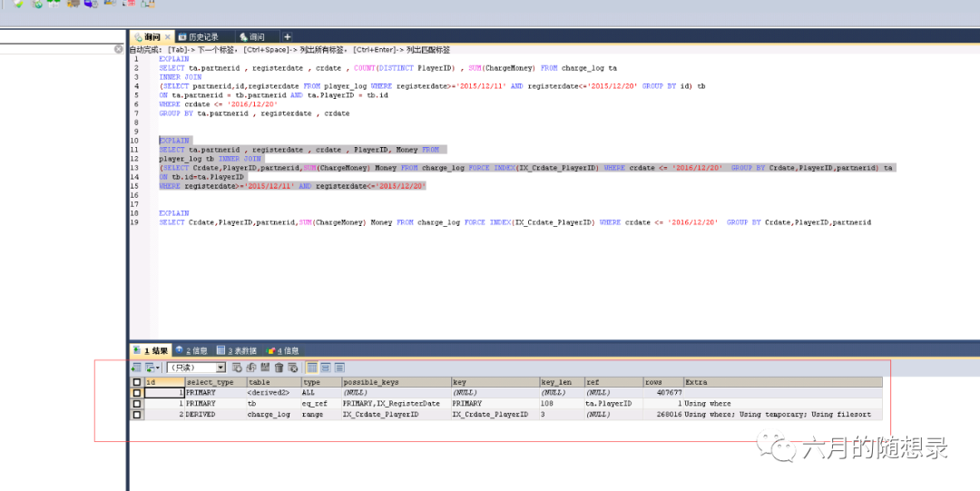980x491 pixels.
Task: Select the <derived2> table cell
Action: [273, 393]
